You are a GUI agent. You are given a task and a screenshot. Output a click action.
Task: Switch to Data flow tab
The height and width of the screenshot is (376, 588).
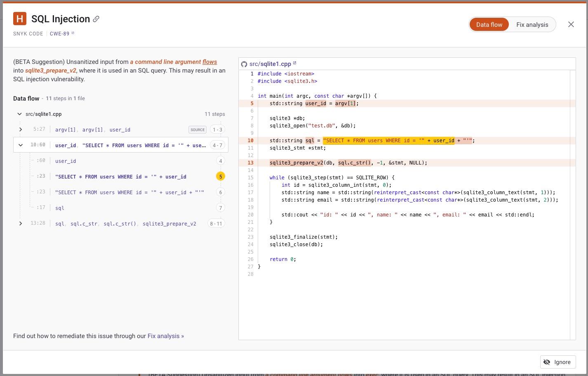489,25
